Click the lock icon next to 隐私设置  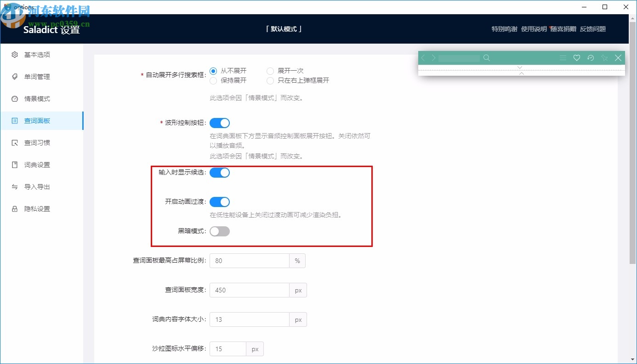13,209
